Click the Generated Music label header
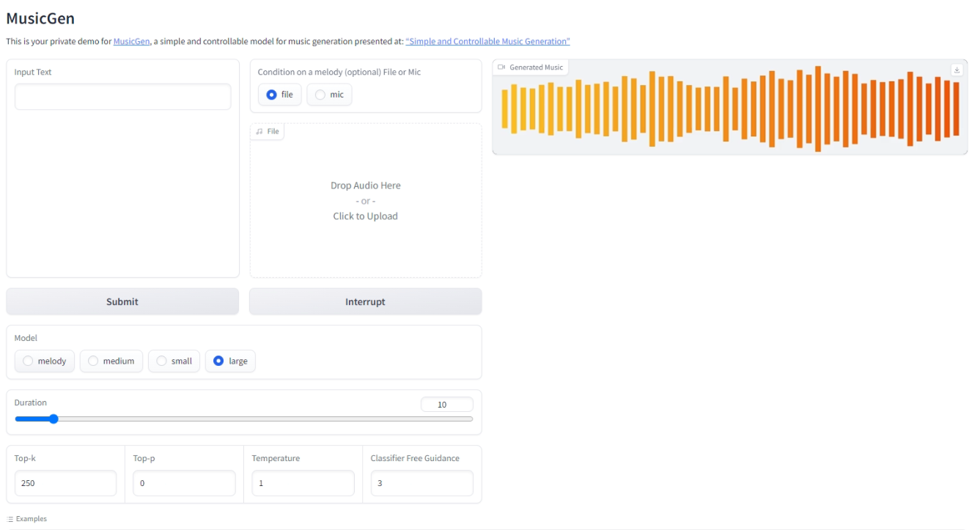980x530 pixels. [x=534, y=66]
